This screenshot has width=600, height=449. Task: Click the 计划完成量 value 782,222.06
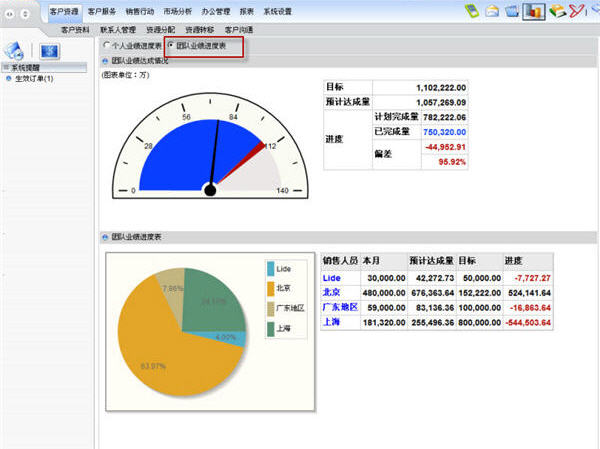coord(444,117)
